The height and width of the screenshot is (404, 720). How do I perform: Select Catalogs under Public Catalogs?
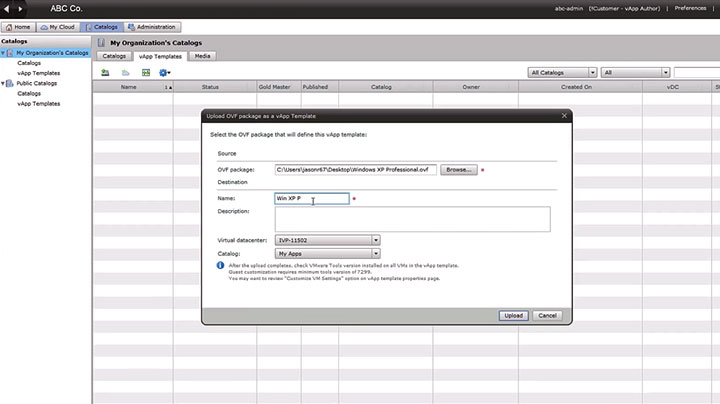point(29,94)
